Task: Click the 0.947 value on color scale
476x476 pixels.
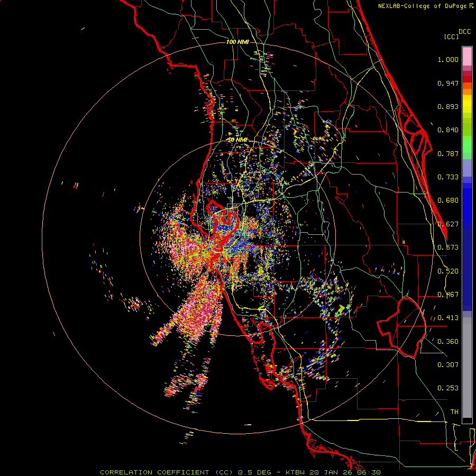Action: tap(448, 83)
